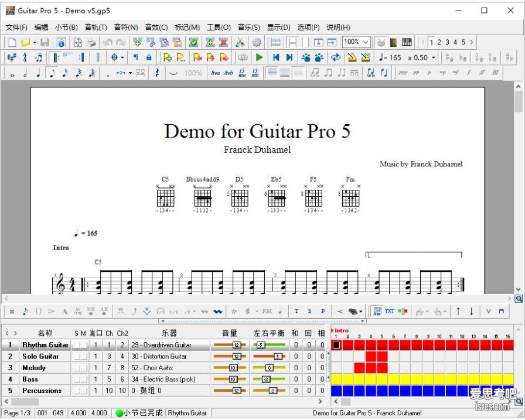Open the tempo x 0.50 speed dropdown
The height and width of the screenshot is (420, 525).
click(433, 57)
